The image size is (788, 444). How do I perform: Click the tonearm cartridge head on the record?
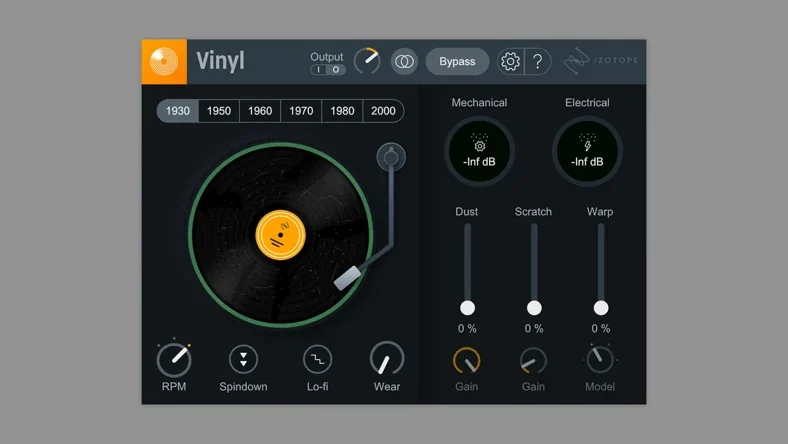click(347, 278)
